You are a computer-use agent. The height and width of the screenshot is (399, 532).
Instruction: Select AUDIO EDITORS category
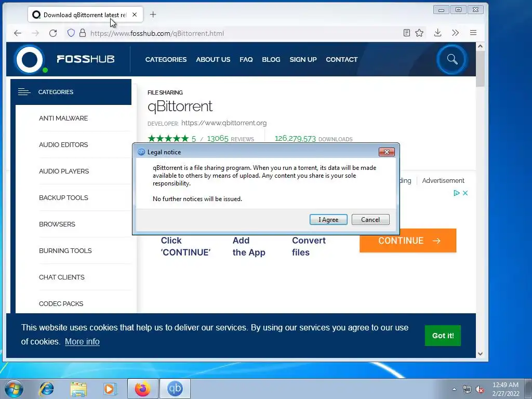(x=63, y=144)
